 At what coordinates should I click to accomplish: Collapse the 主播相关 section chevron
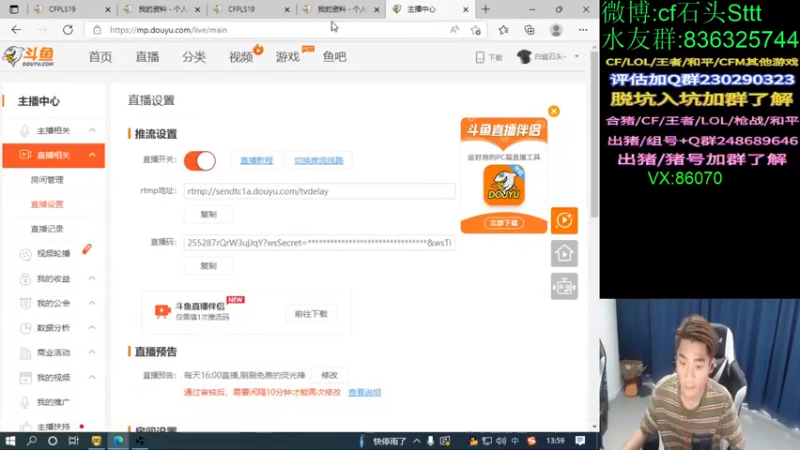tap(92, 131)
